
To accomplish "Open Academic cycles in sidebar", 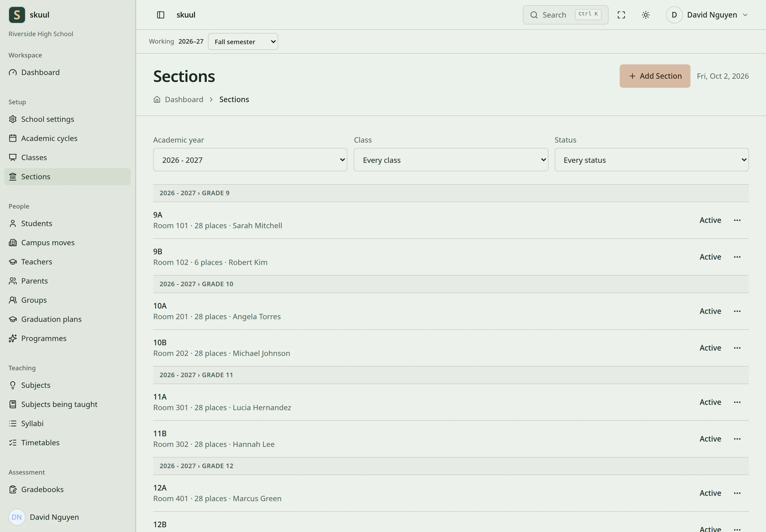I will [67, 138].
